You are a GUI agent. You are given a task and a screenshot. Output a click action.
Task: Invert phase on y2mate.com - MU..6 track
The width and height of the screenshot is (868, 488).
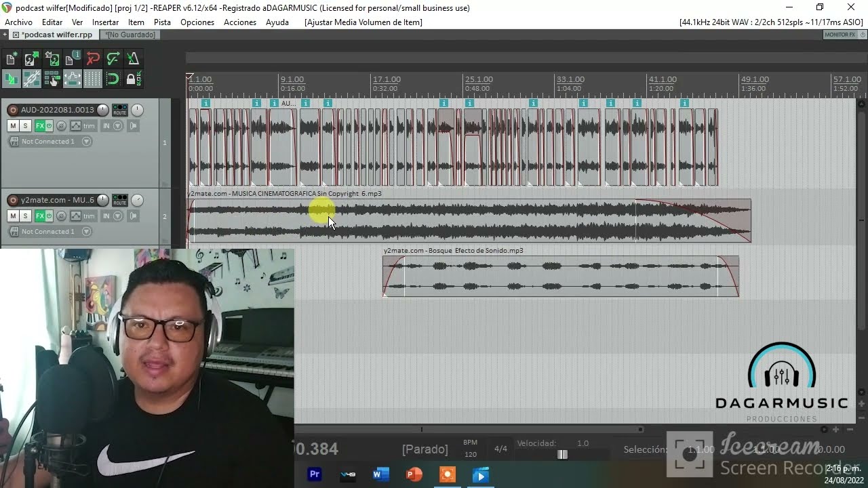[x=61, y=216]
